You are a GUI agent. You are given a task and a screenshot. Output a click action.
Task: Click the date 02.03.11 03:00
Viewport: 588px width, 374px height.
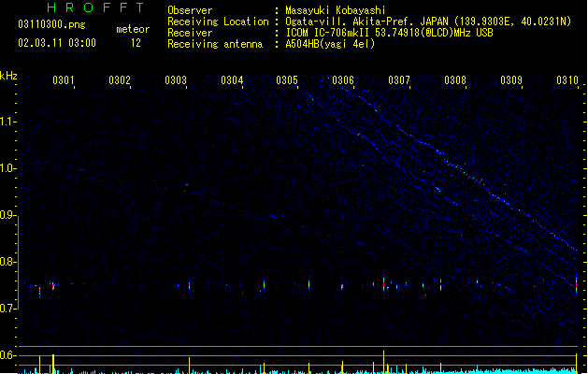pyautogui.click(x=57, y=43)
